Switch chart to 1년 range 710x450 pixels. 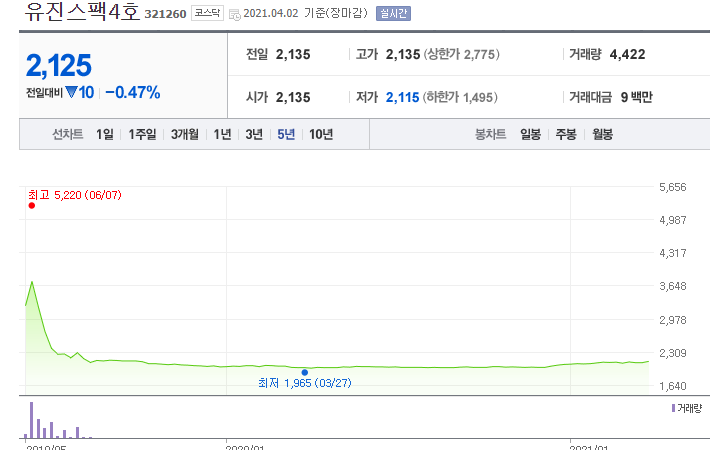(x=222, y=134)
